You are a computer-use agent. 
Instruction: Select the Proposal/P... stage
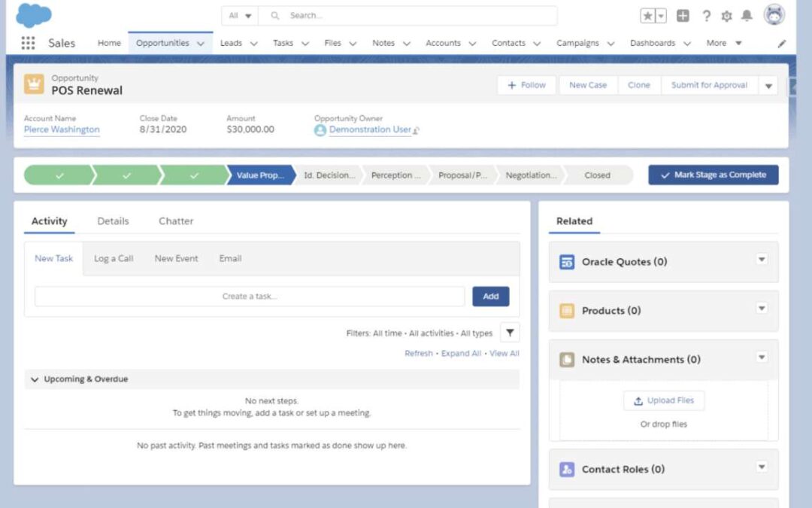point(463,175)
